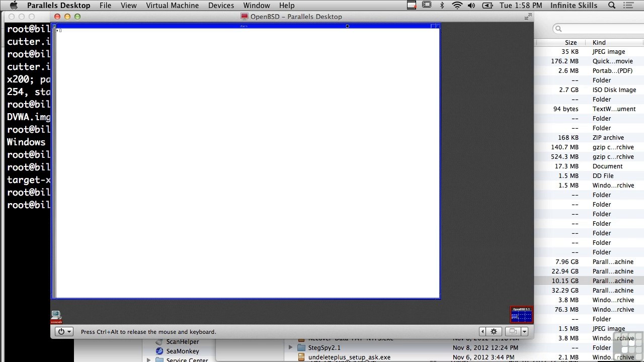Click the view mode windows button
This screenshot has width=644, height=362.
[512, 331]
